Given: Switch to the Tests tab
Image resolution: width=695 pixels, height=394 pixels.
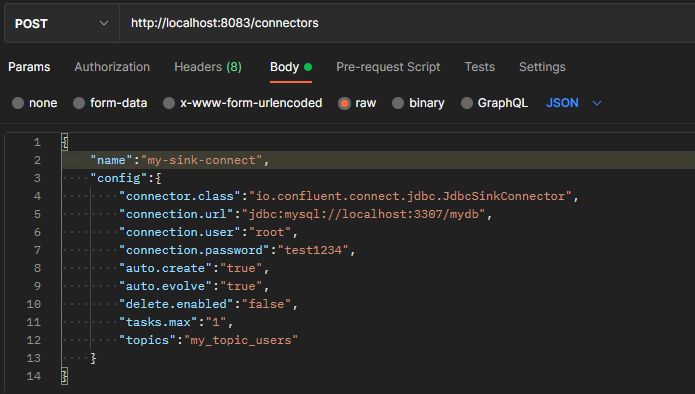Looking at the screenshot, I should (480, 67).
